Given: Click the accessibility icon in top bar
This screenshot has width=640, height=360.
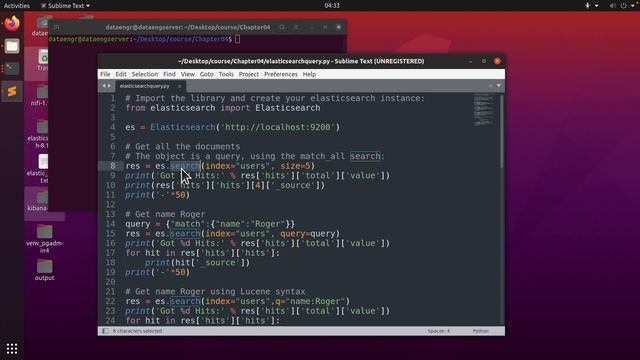Looking at the screenshot, I should click(588, 6).
